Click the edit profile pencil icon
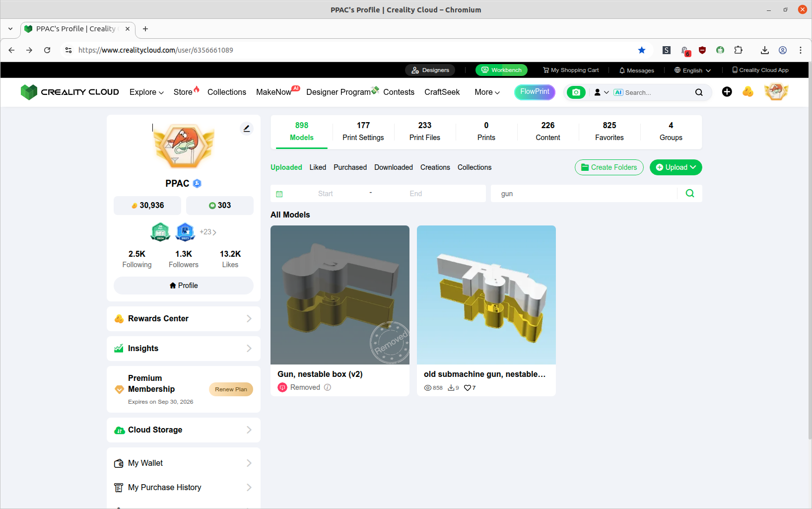Image resolution: width=812 pixels, height=509 pixels. (247, 129)
